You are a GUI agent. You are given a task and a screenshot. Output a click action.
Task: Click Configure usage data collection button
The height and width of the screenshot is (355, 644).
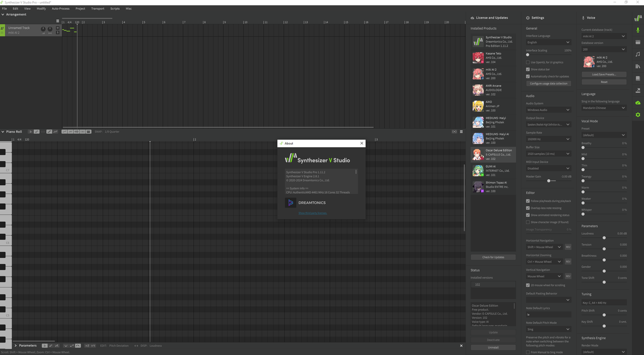click(x=548, y=83)
